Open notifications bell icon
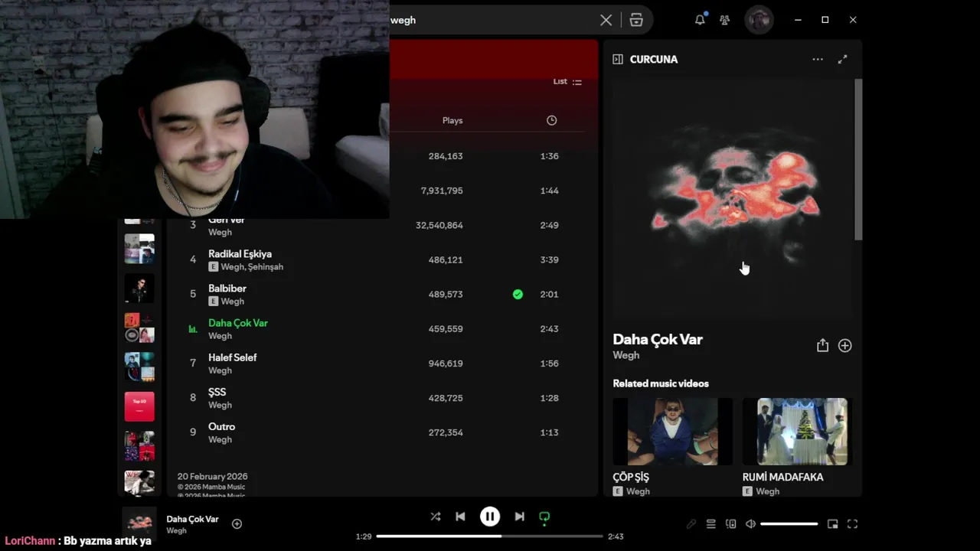The width and height of the screenshot is (980, 551). click(x=700, y=20)
